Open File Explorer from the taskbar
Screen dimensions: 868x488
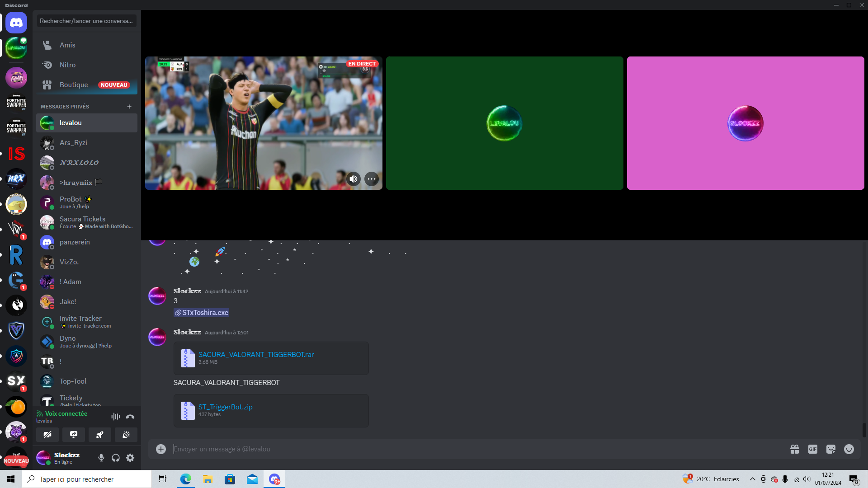(x=208, y=479)
